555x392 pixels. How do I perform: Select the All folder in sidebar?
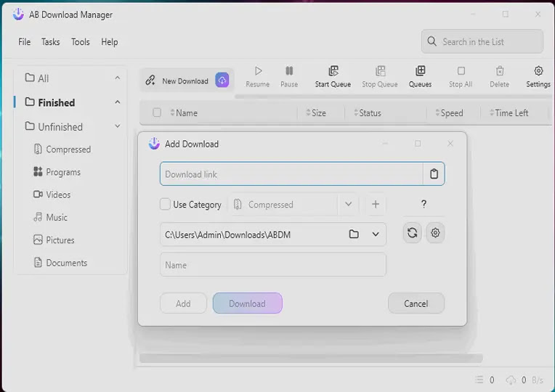click(37, 78)
